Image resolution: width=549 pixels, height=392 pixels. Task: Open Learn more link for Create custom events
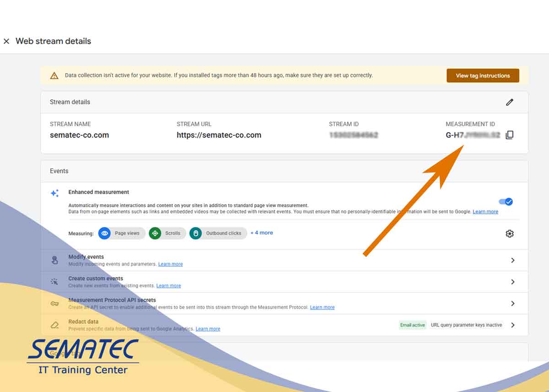[169, 286]
